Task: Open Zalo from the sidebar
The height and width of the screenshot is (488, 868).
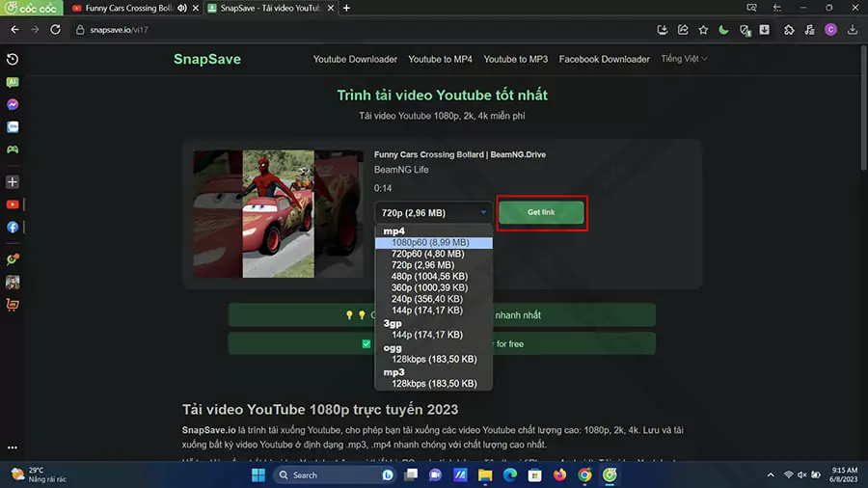Action: coord(13,127)
